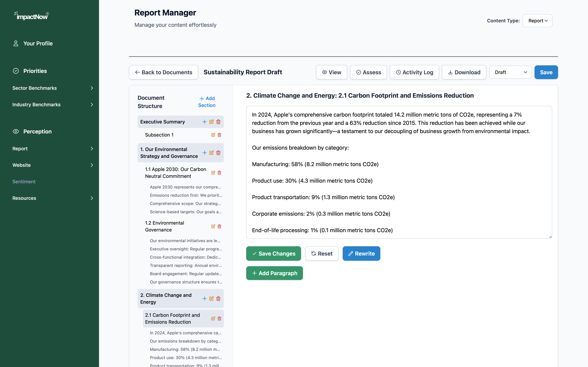Screen dimensions: 588x367
Task: Open the Content Type dropdown
Action: point(537,21)
